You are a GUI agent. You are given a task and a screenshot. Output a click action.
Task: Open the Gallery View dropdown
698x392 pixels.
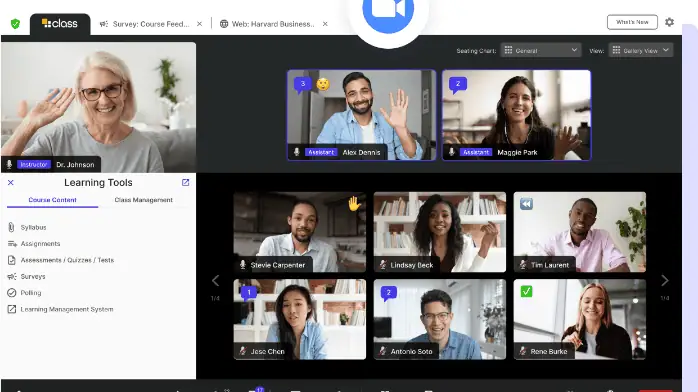pos(641,50)
